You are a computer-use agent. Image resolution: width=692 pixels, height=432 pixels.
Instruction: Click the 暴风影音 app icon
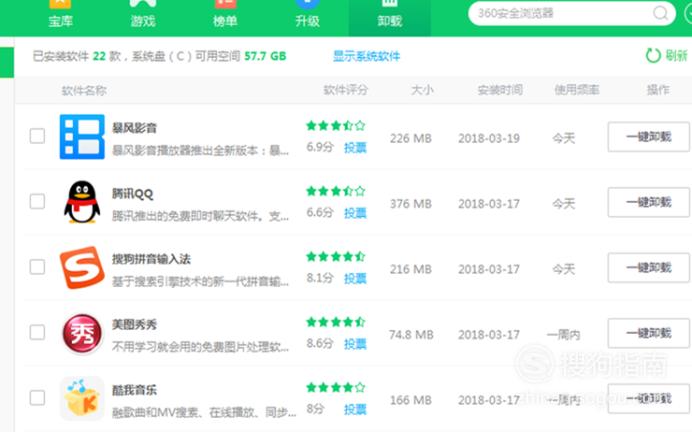tap(82, 136)
